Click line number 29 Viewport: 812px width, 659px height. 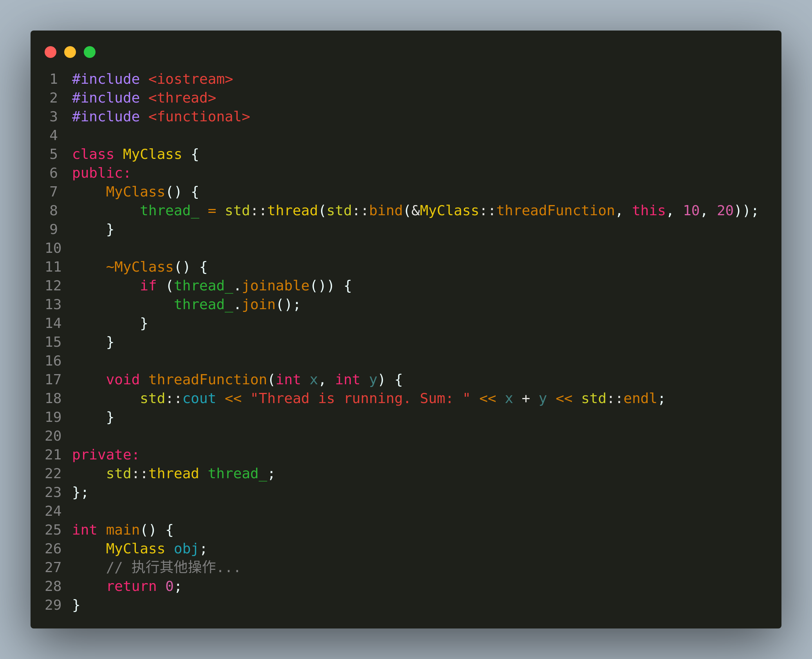(53, 605)
